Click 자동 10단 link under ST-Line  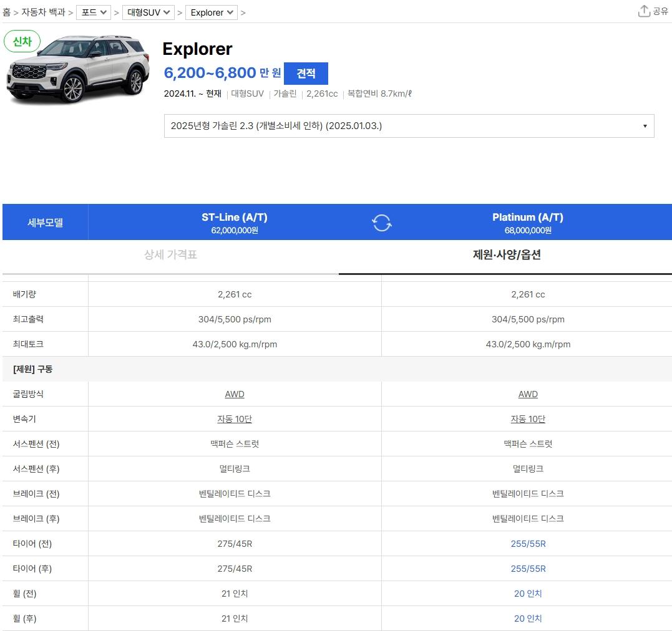(235, 419)
